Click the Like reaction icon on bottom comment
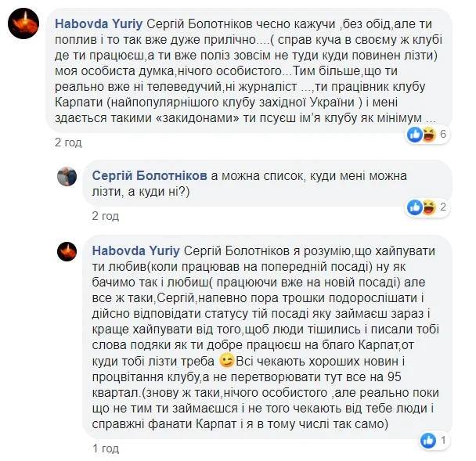Viewport: 476px width, 461px height. coord(428,439)
